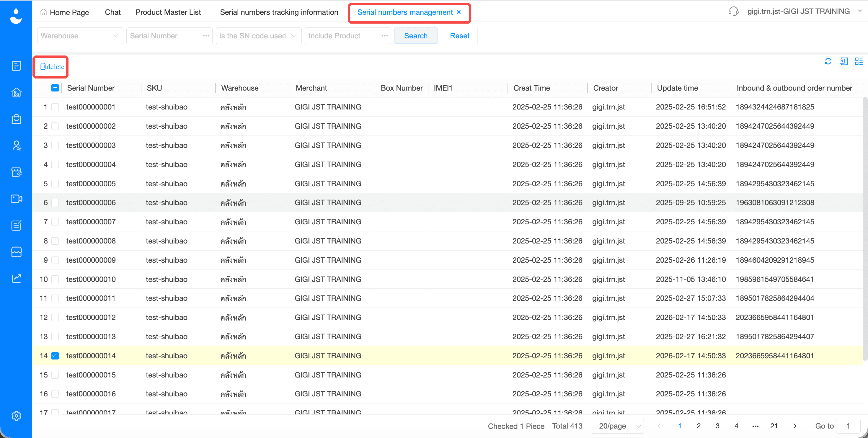Image resolution: width=868 pixels, height=438 pixels.
Task: Go to page 2
Action: [699, 426]
